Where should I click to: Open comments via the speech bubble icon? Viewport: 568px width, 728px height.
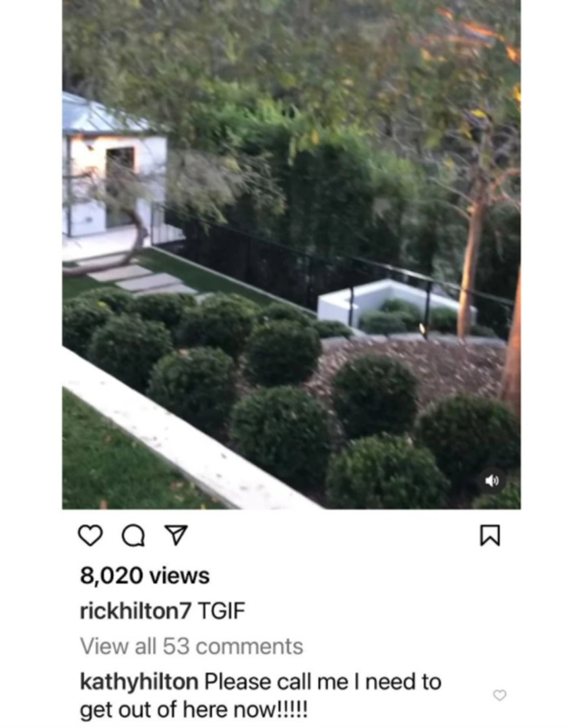[133, 537]
